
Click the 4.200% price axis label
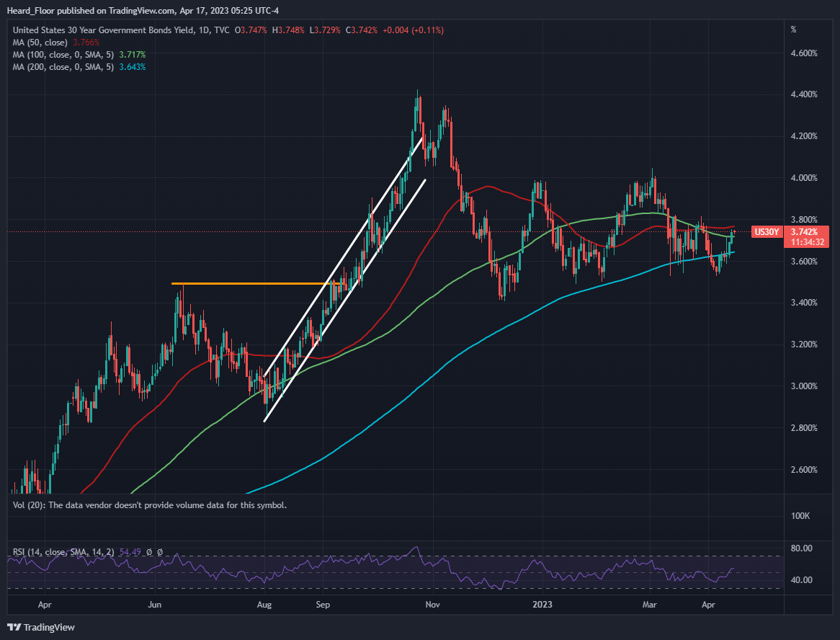804,136
